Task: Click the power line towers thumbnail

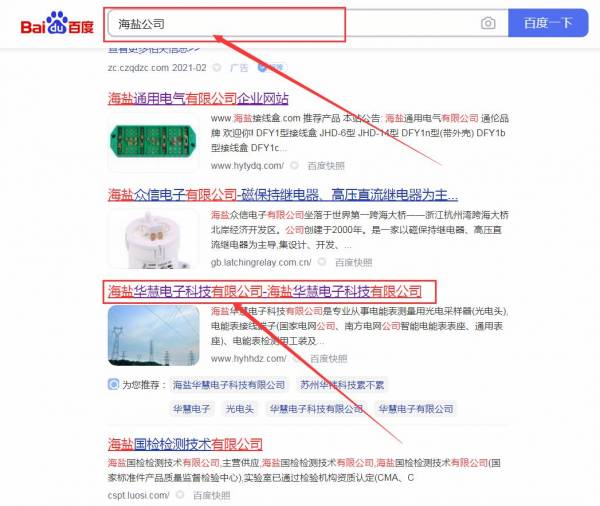Action: click(153, 335)
